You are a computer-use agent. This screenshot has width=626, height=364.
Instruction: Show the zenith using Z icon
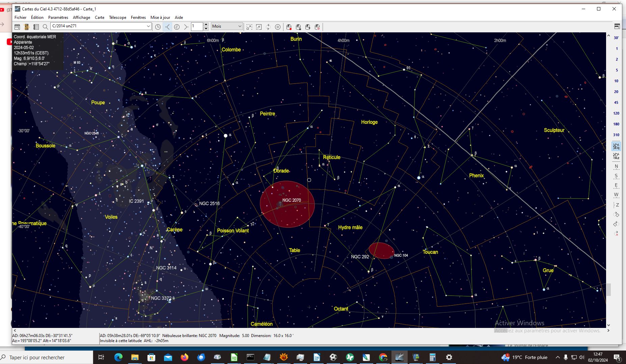point(616,205)
